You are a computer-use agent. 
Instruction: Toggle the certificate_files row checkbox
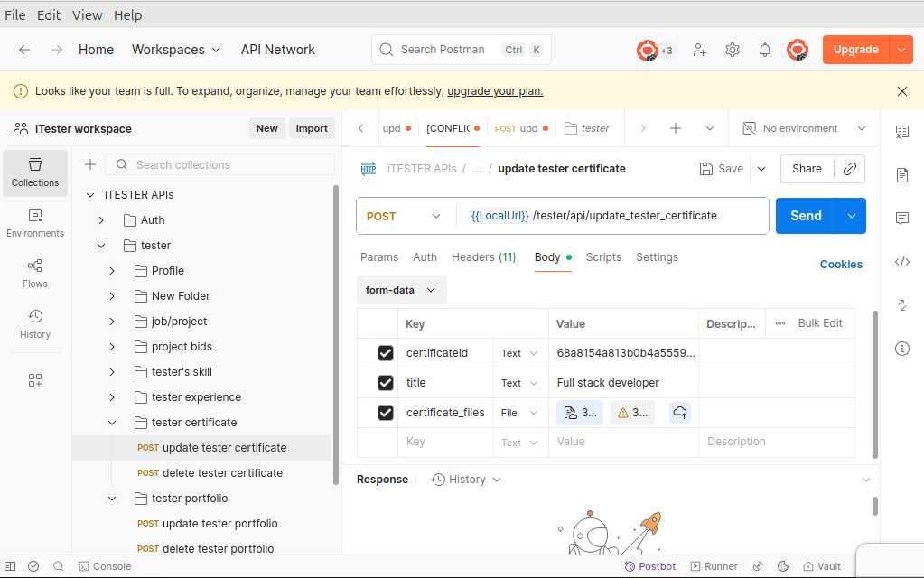tap(386, 413)
